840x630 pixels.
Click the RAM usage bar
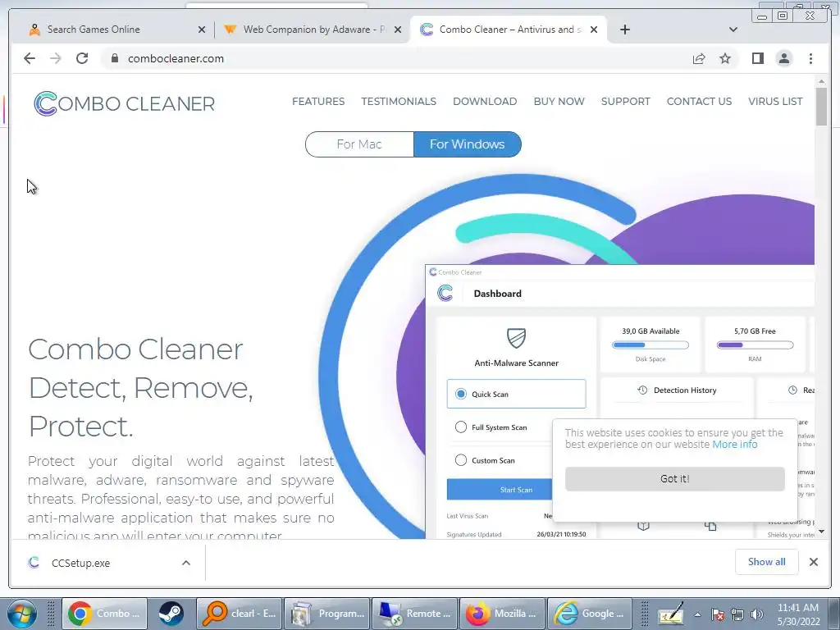click(x=755, y=345)
